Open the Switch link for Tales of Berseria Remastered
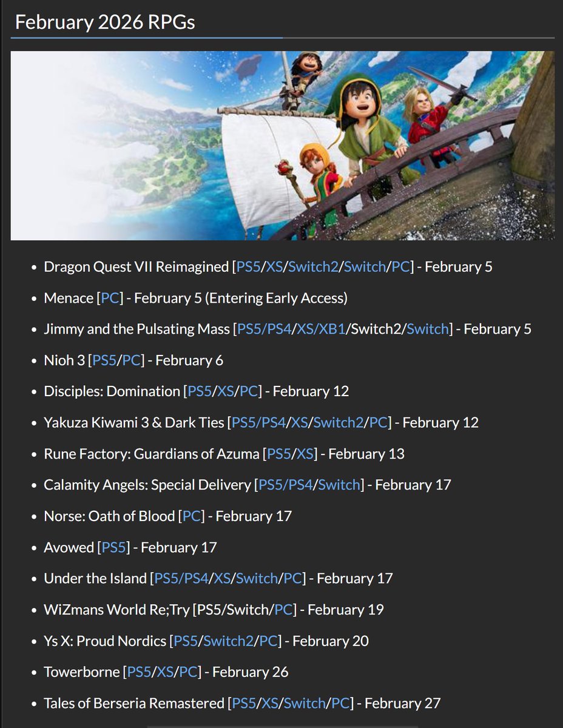The width and height of the screenshot is (563, 728). (305, 703)
